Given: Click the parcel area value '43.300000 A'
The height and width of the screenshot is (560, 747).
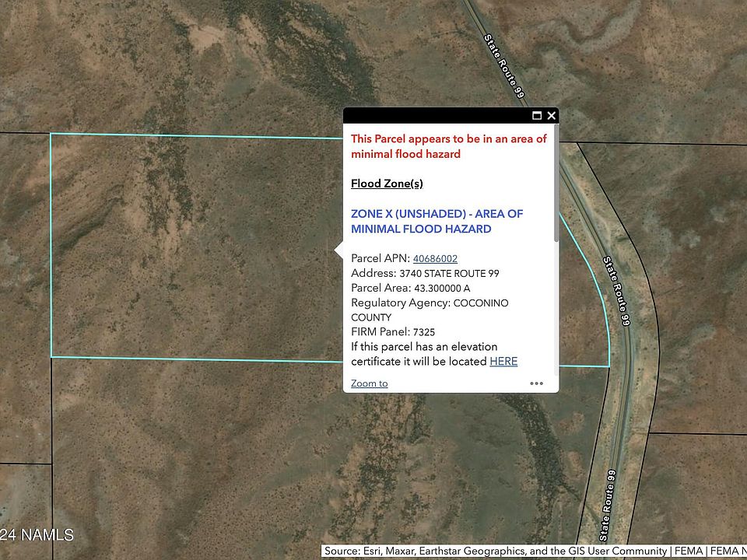Looking at the screenshot, I should pyautogui.click(x=442, y=288).
